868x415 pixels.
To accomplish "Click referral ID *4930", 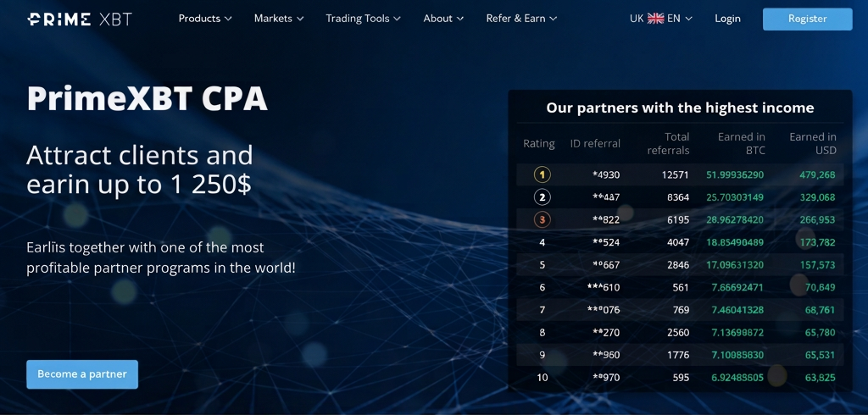I will pyautogui.click(x=606, y=174).
